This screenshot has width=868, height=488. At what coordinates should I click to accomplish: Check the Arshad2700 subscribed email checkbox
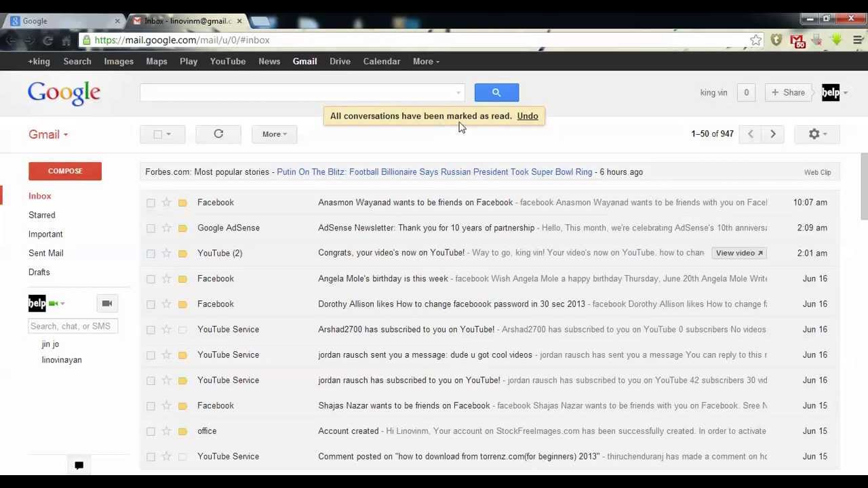(x=151, y=329)
